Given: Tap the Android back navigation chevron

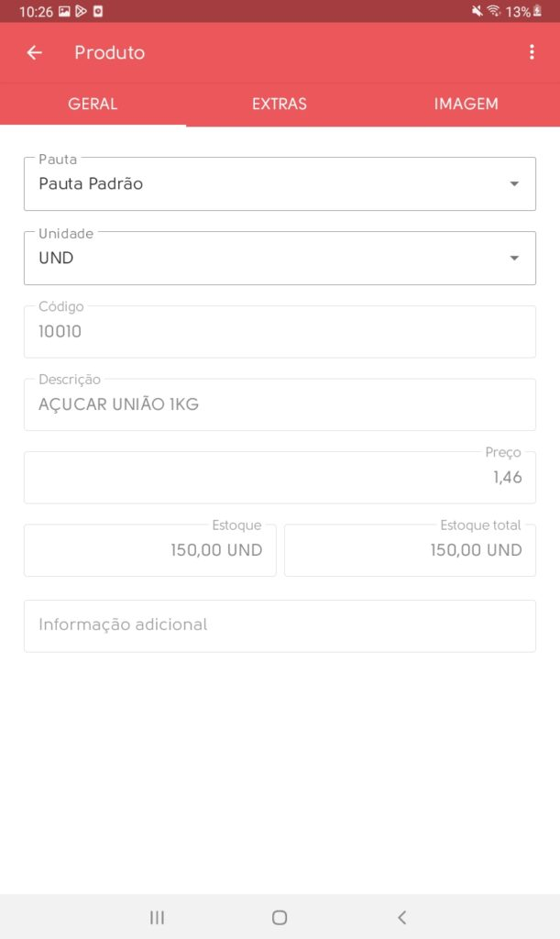Looking at the screenshot, I should point(402,917).
